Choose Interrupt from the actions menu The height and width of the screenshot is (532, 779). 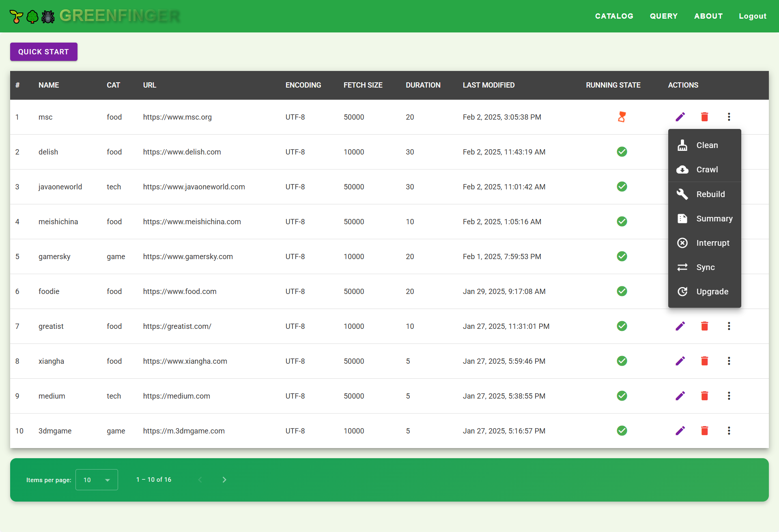[x=705, y=243]
